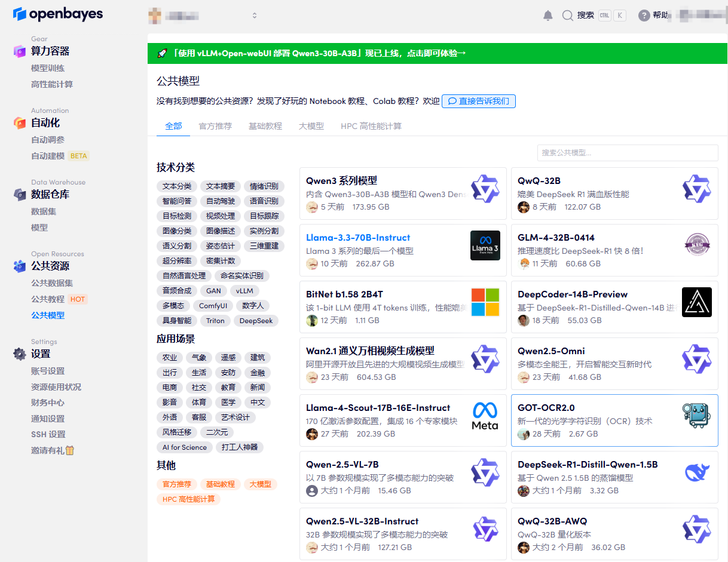
Task: Click the Qwen logo on QwQ-32B card
Action: [x=697, y=189]
